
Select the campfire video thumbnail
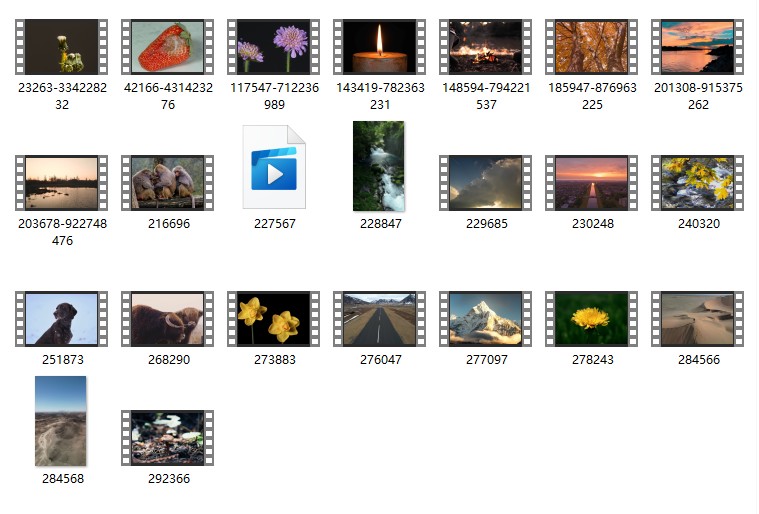tap(485, 47)
